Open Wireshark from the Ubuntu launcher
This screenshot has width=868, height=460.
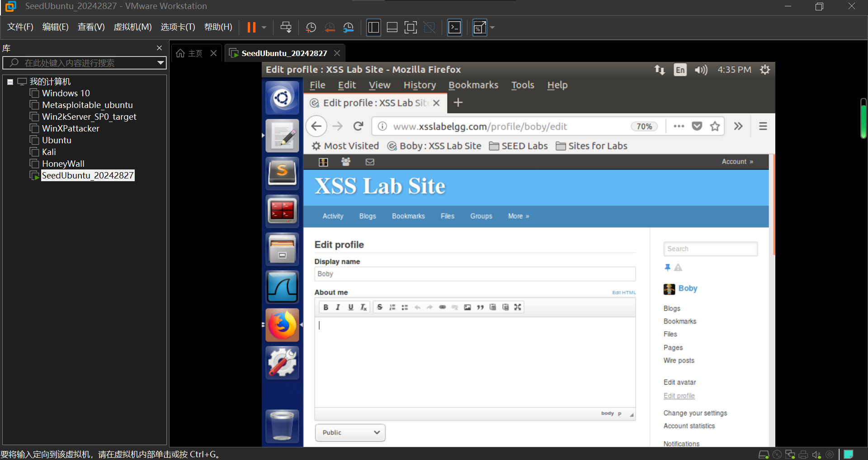(x=282, y=287)
